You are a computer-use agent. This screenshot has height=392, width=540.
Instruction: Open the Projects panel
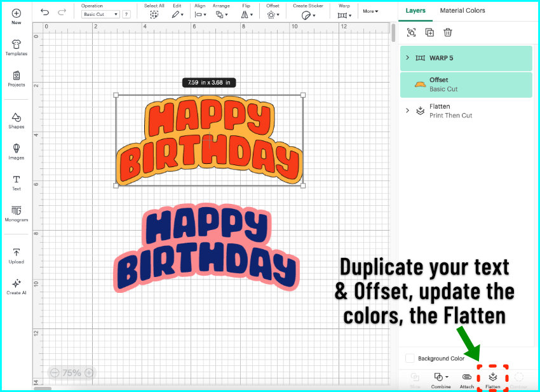click(16, 79)
